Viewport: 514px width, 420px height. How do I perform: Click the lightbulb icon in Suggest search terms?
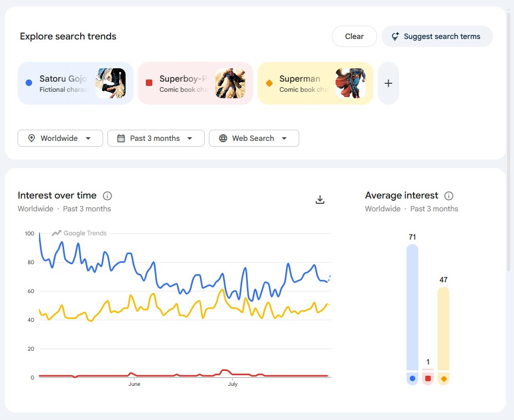395,36
